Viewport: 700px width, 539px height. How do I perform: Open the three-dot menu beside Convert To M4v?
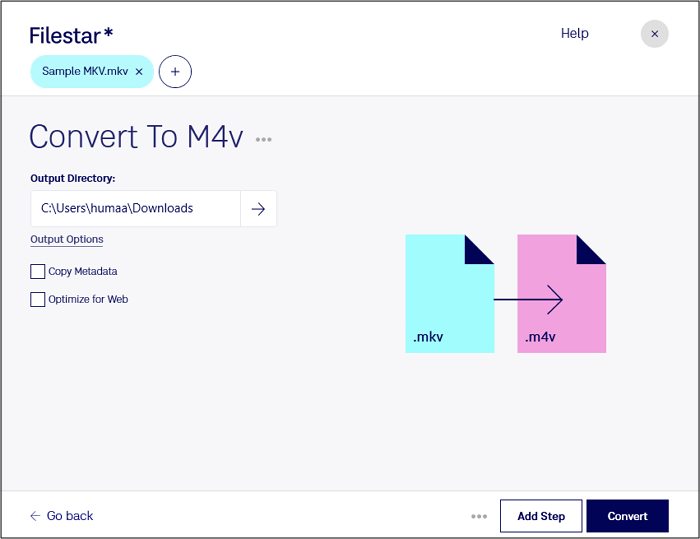[x=263, y=140]
